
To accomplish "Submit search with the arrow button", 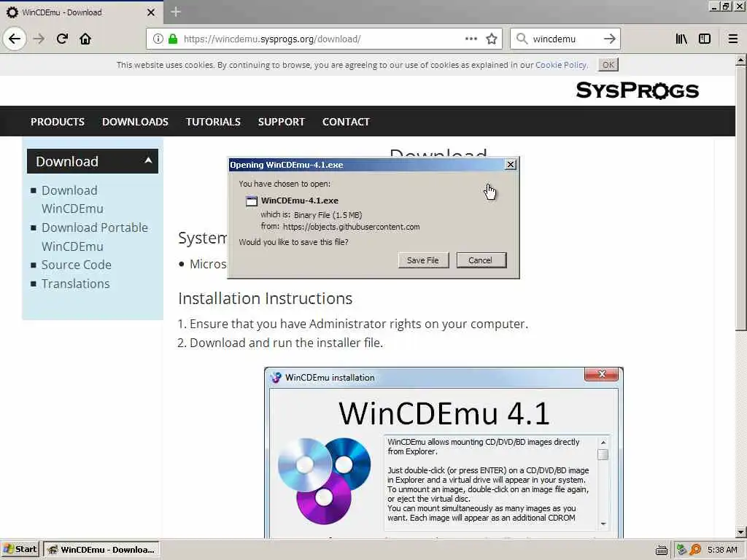I will pyautogui.click(x=609, y=39).
